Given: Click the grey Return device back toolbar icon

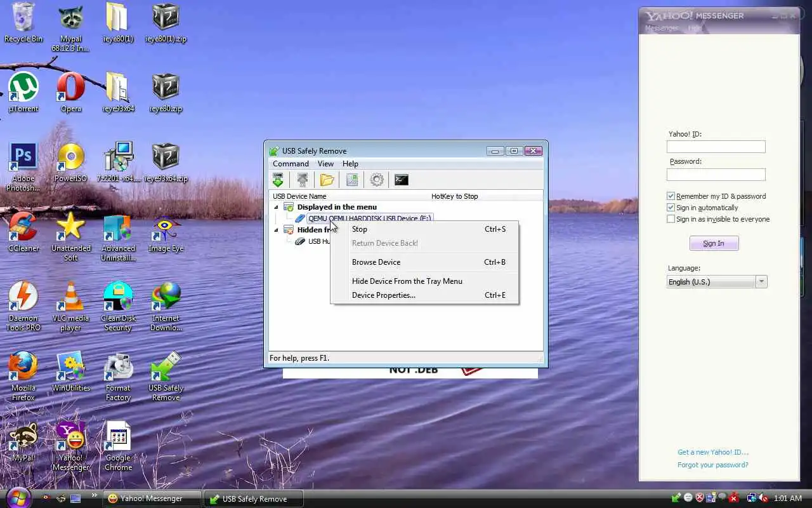Looking at the screenshot, I should [303, 180].
